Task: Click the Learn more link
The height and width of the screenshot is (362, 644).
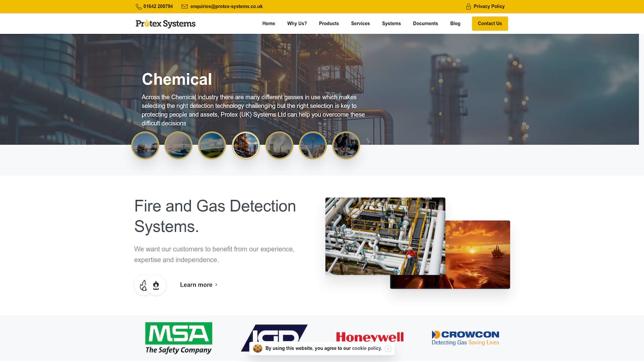Action: coord(196,285)
